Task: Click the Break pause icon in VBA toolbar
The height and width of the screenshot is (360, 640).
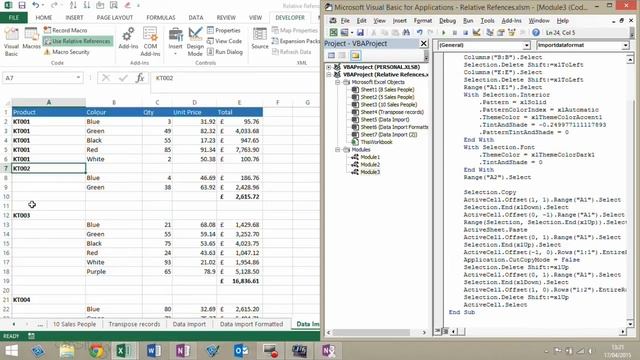Action: (x=454, y=32)
